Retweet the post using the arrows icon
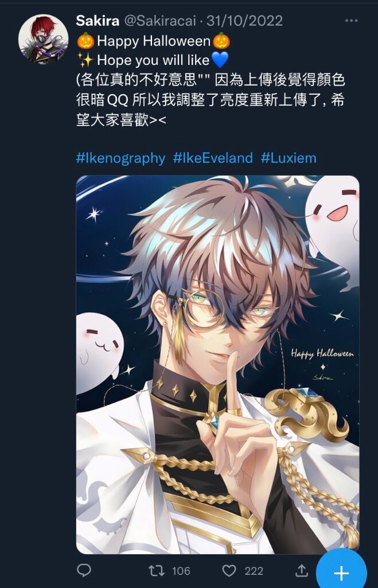The height and width of the screenshot is (588, 378). [x=156, y=571]
